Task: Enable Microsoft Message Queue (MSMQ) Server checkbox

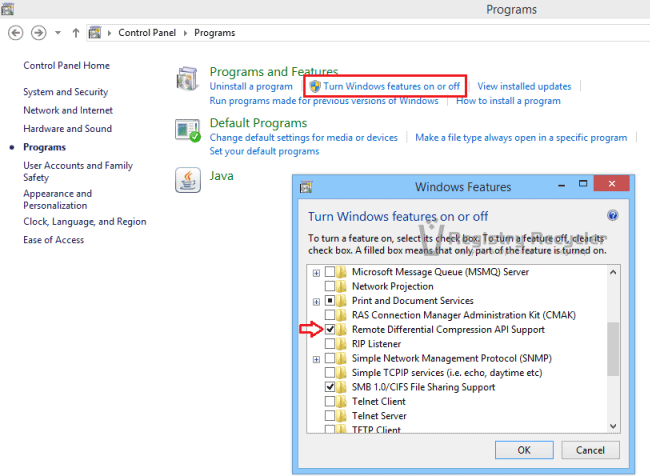Action: (330, 272)
